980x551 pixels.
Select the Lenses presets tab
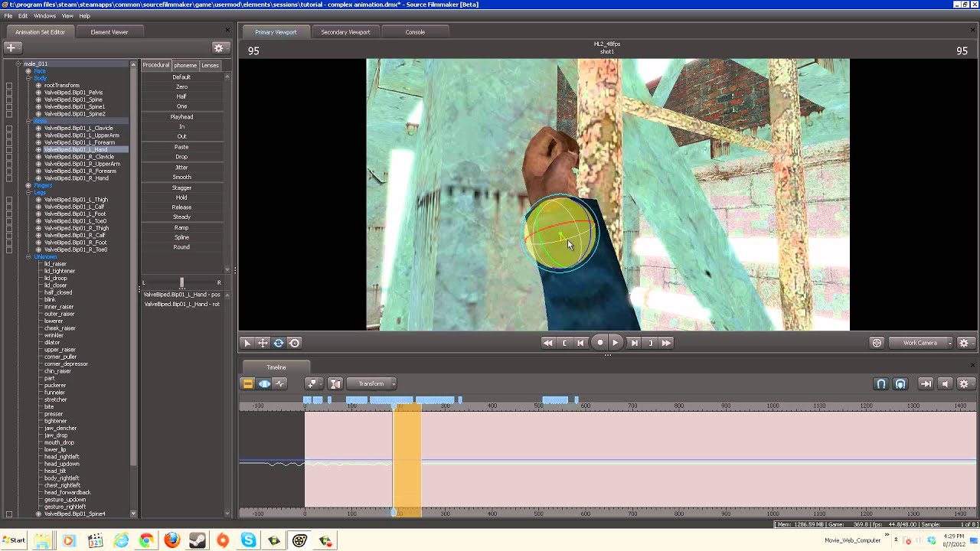210,65
